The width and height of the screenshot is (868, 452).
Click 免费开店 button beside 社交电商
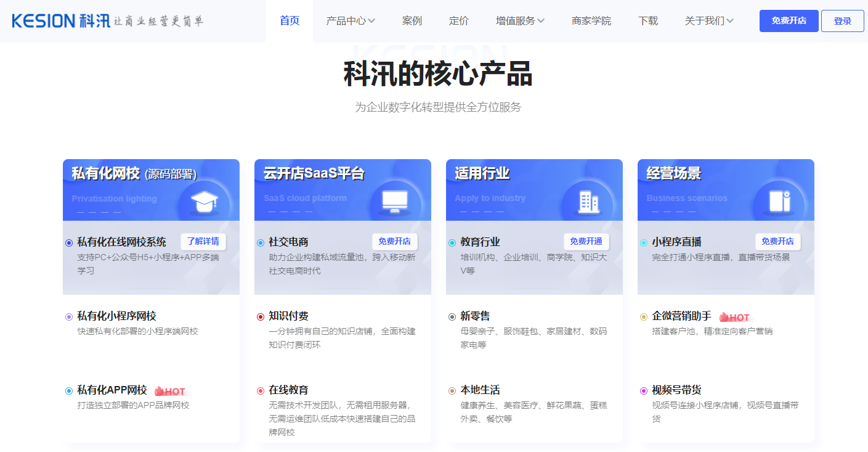(x=395, y=241)
